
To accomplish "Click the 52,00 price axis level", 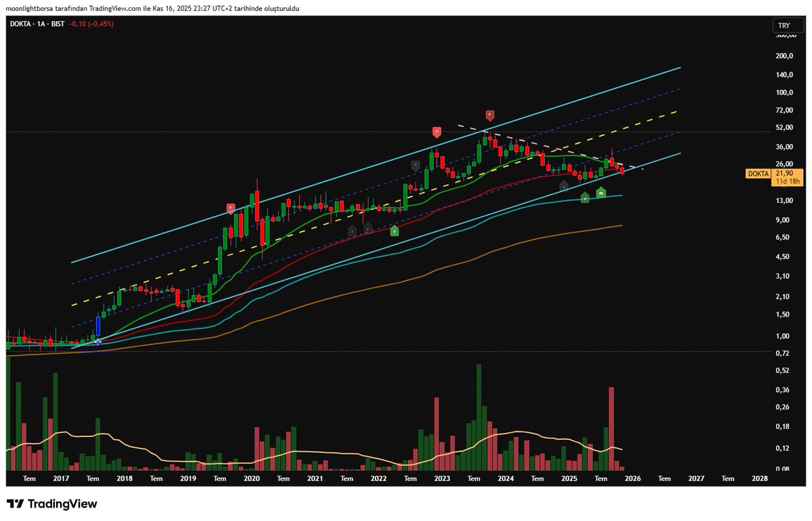I will click(x=786, y=127).
